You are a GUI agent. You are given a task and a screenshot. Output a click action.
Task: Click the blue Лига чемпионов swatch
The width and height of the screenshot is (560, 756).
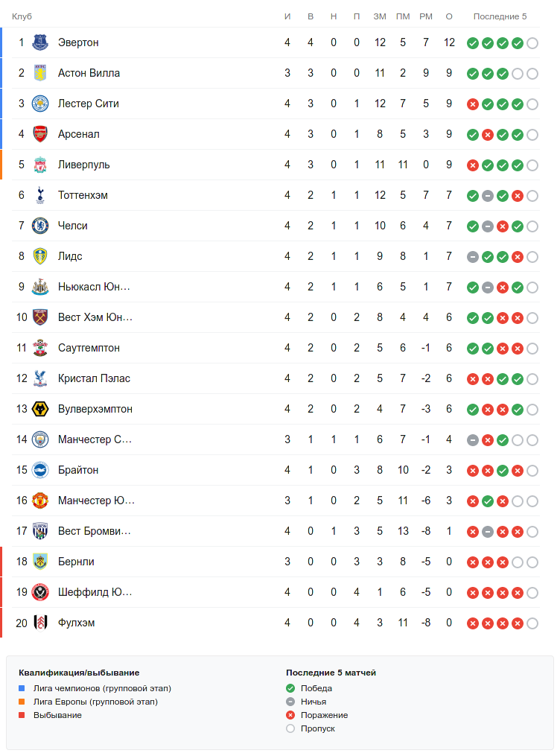coord(22,688)
